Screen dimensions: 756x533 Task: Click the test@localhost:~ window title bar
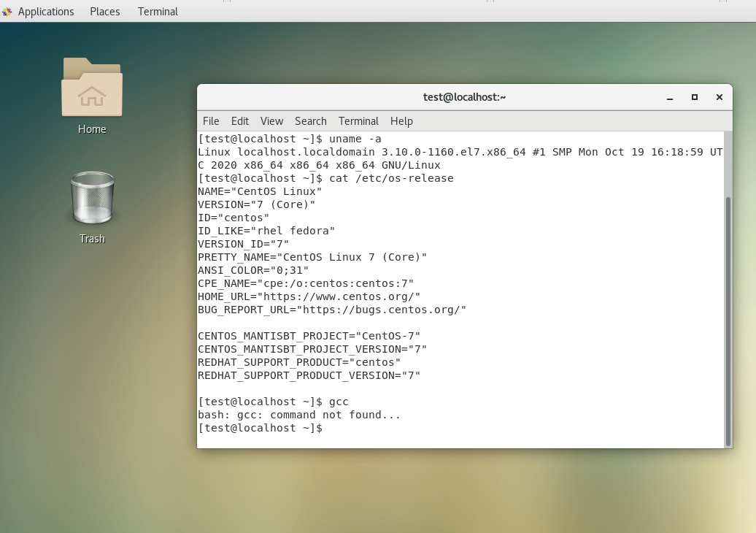464,97
